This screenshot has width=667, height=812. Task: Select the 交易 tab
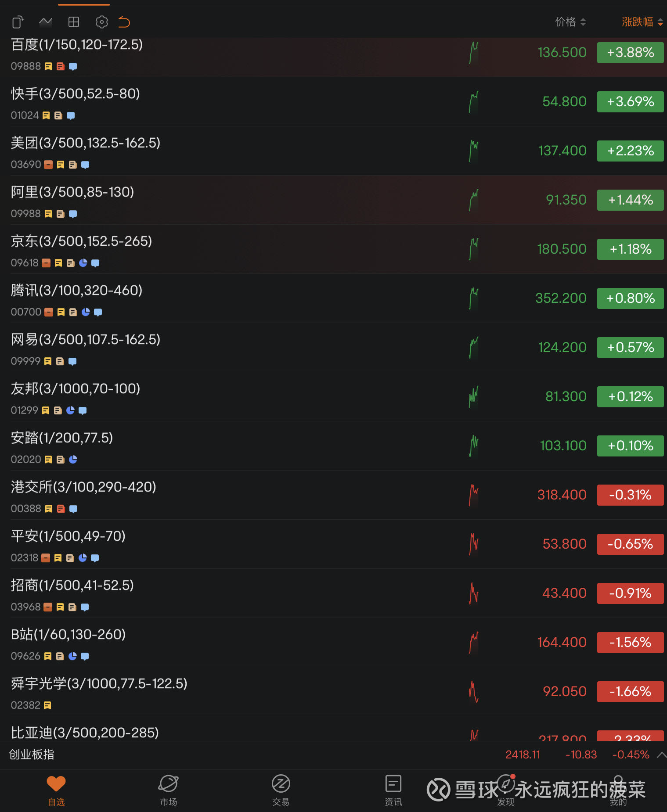click(281, 789)
